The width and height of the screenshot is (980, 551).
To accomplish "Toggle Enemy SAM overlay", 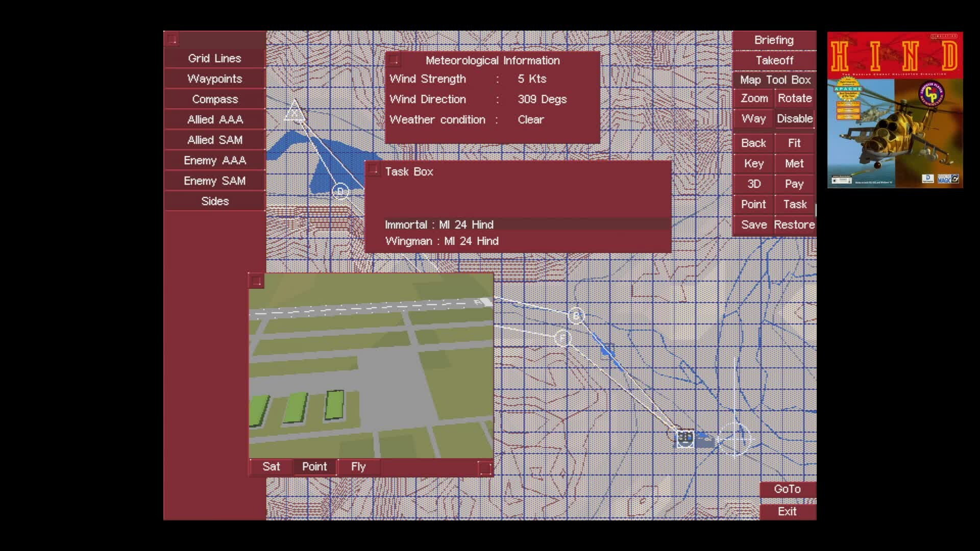I will [x=214, y=181].
